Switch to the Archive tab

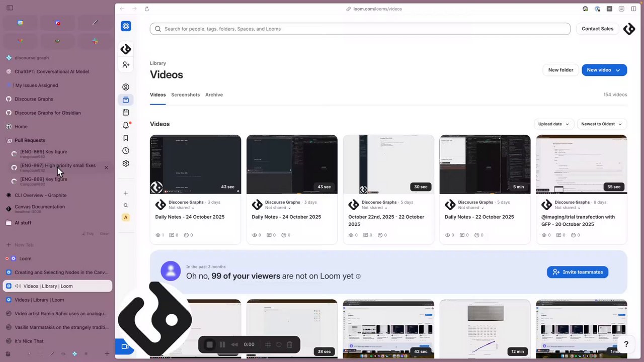(214, 95)
